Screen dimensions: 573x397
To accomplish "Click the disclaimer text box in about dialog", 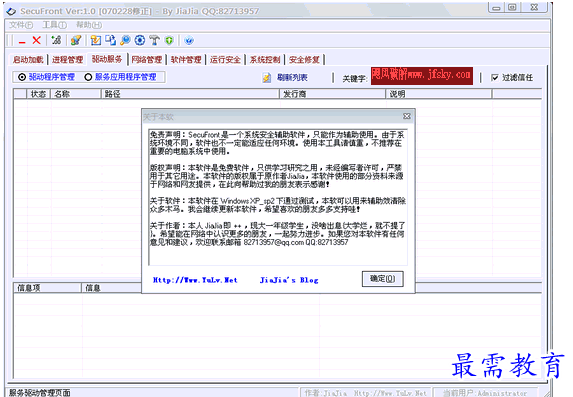I will tap(278, 197).
